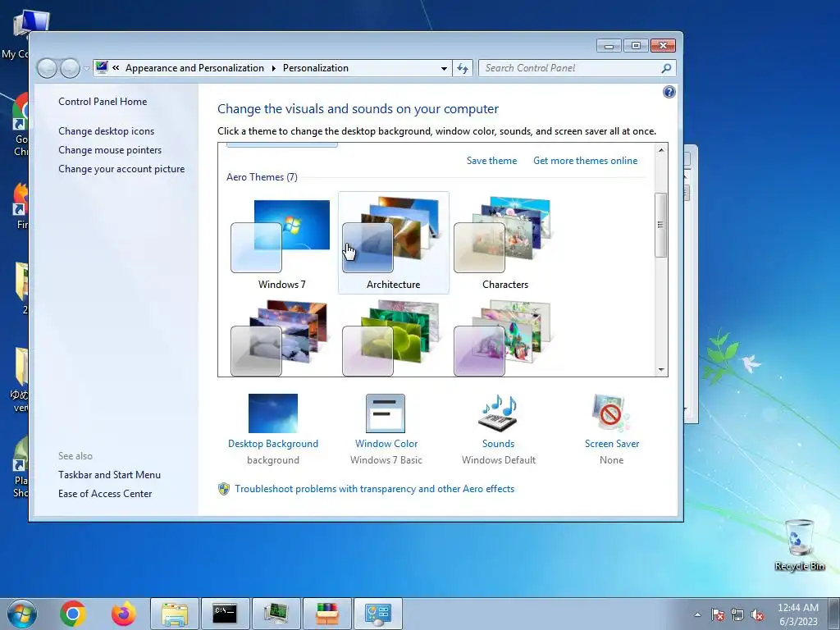Open the Desktop Background icon
This screenshot has width=840, height=630.
(272, 413)
